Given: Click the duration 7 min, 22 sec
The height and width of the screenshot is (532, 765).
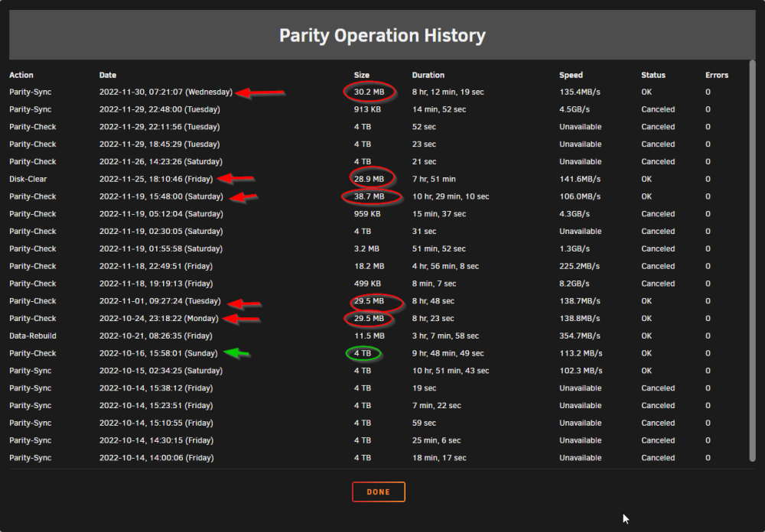Looking at the screenshot, I should pyautogui.click(x=437, y=406).
